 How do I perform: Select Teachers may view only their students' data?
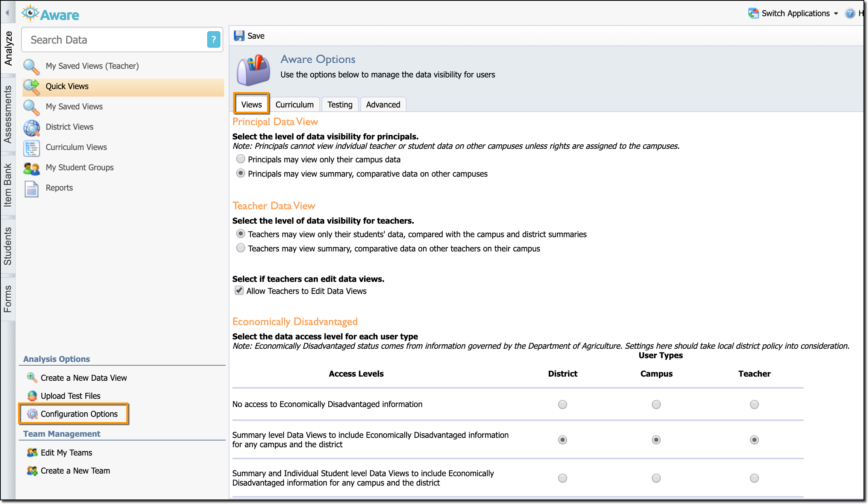241,234
